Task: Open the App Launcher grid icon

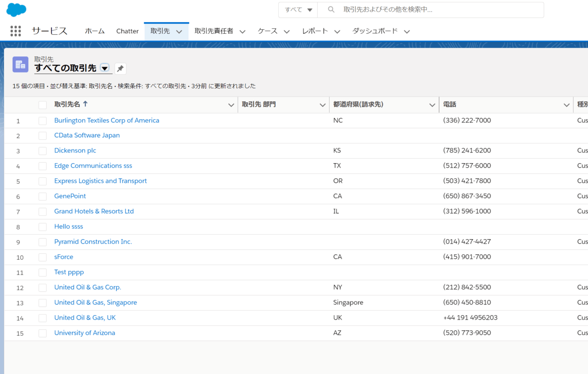Action: click(16, 31)
